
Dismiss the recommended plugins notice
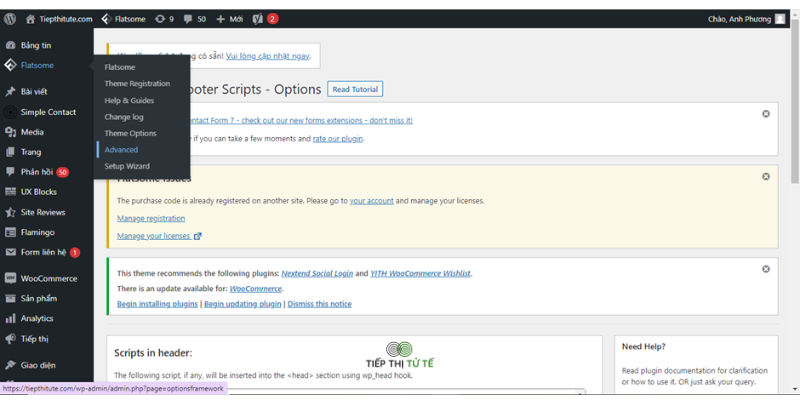tap(766, 269)
